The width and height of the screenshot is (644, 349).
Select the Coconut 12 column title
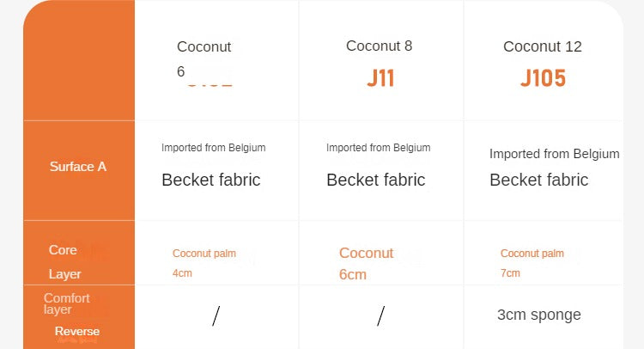coord(543,46)
